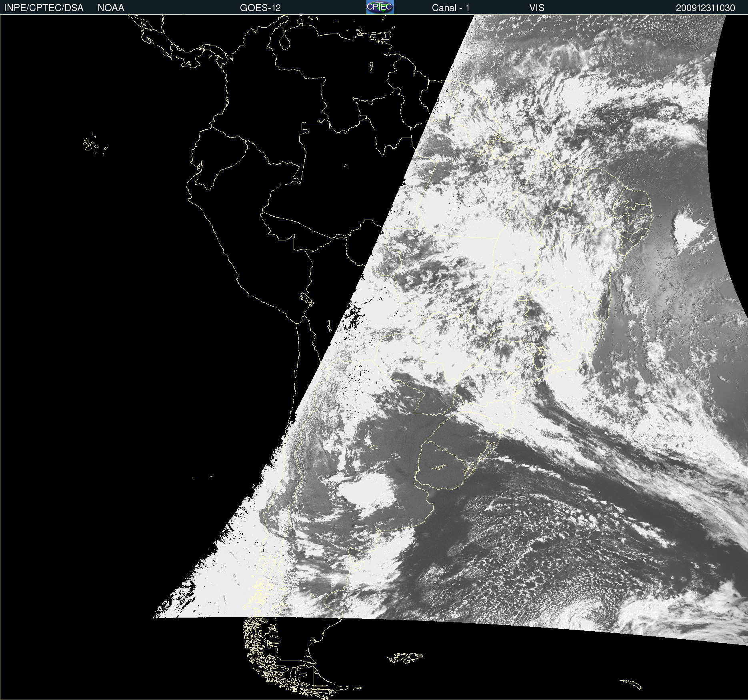Click the Canal - 1 label
Image resolution: width=748 pixels, height=700 pixels.
click(x=450, y=8)
